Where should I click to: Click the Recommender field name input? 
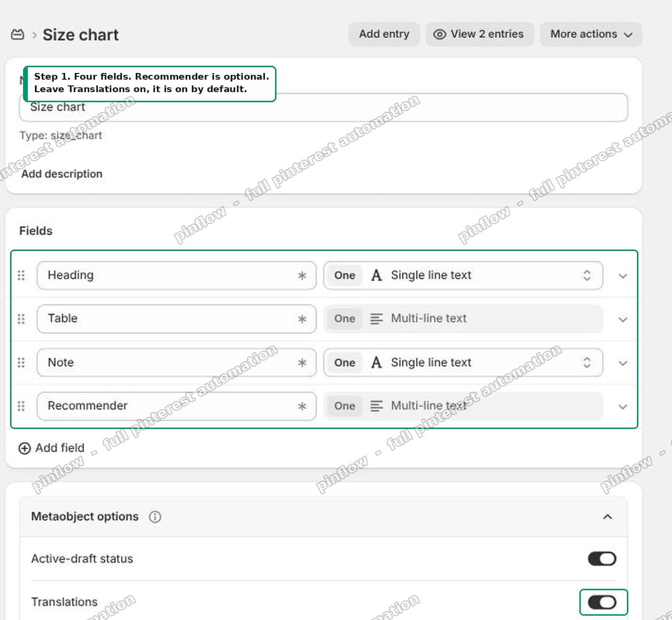pos(177,406)
